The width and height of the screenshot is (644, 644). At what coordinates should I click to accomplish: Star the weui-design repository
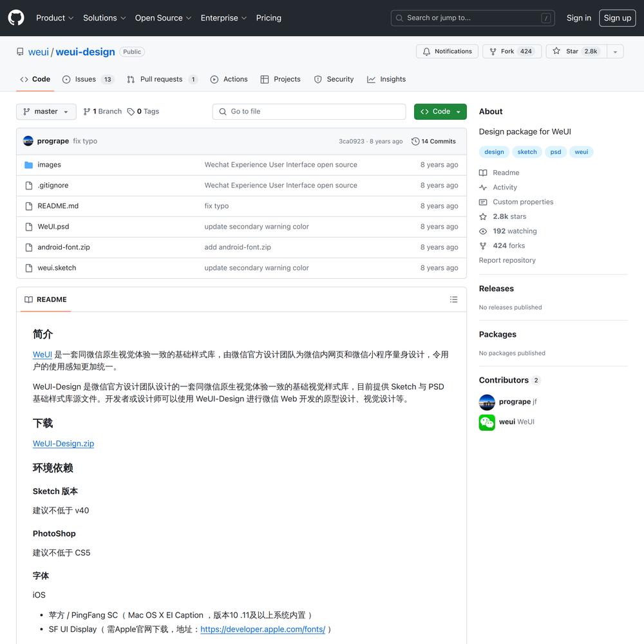(x=576, y=52)
